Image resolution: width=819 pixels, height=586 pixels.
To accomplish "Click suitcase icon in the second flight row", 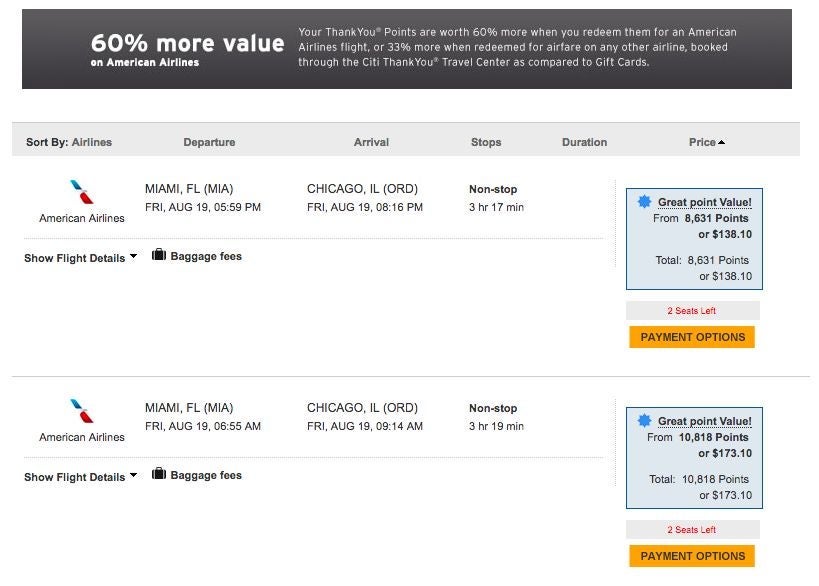I will coord(159,474).
